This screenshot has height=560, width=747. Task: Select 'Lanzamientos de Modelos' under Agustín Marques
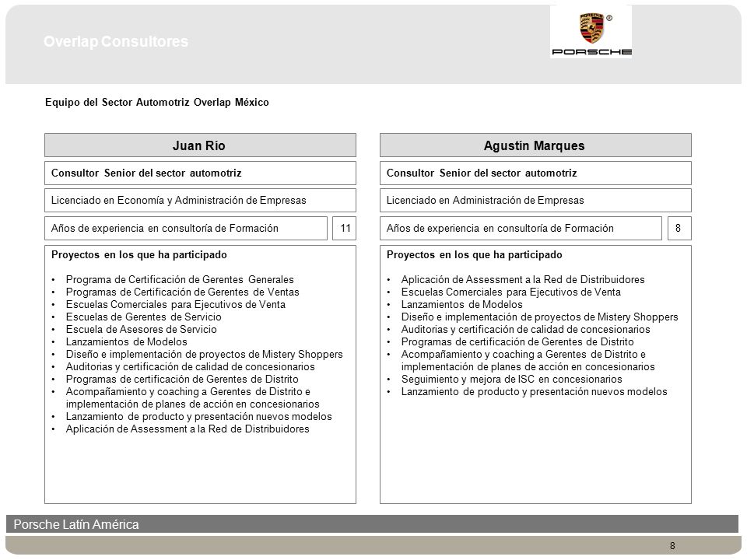click(x=461, y=304)
